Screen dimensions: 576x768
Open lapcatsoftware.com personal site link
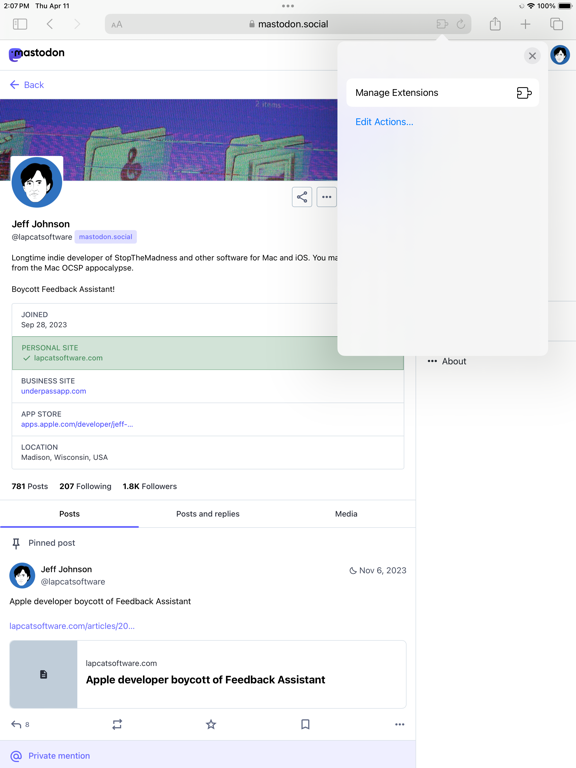point(68,358)
